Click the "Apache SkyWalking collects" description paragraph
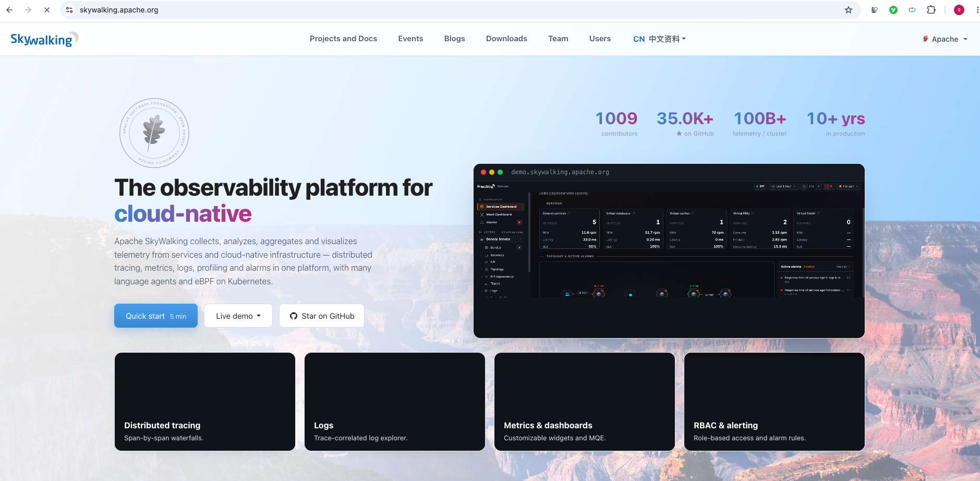 [x=244, y=261]
